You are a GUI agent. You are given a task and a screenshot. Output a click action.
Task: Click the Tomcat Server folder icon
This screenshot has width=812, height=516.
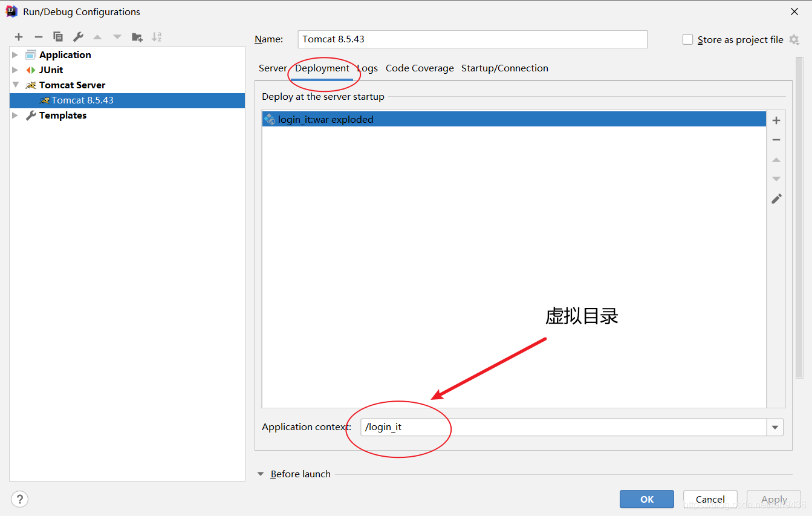coord(31,85)
